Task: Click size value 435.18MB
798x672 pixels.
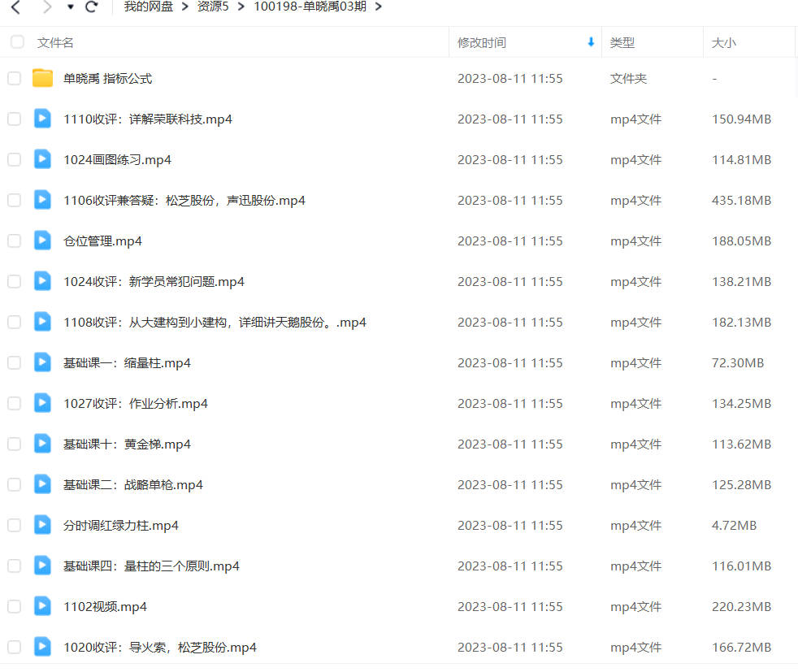Action: click(x=741, y=201)
